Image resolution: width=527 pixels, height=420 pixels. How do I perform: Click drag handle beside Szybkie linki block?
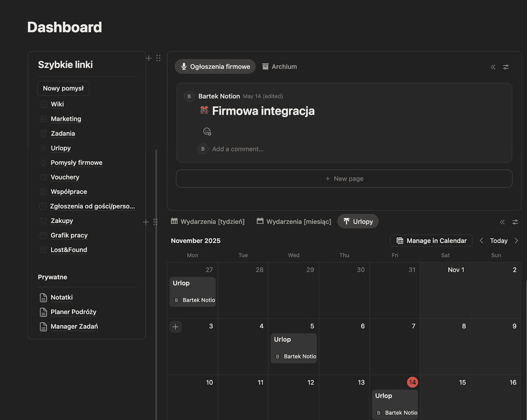click(x=159, y=58)
